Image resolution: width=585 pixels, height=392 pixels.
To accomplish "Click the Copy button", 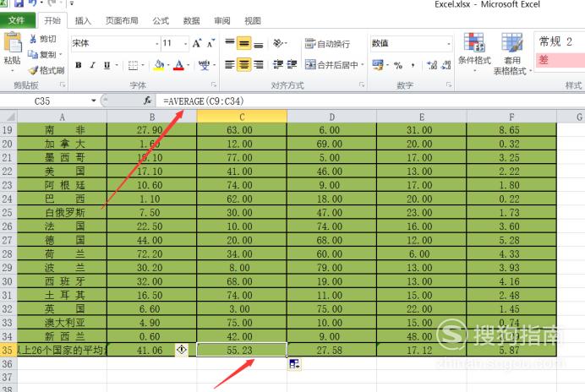I will click(41, 55).
